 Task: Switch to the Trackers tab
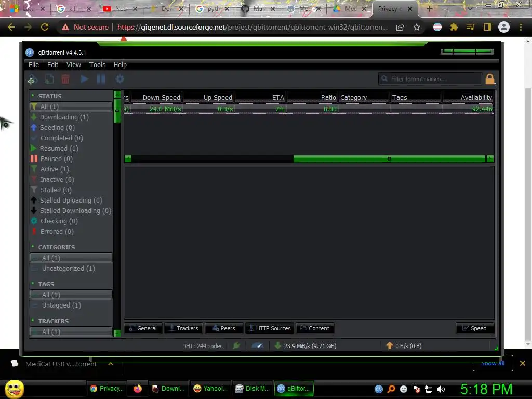point(183,328)
